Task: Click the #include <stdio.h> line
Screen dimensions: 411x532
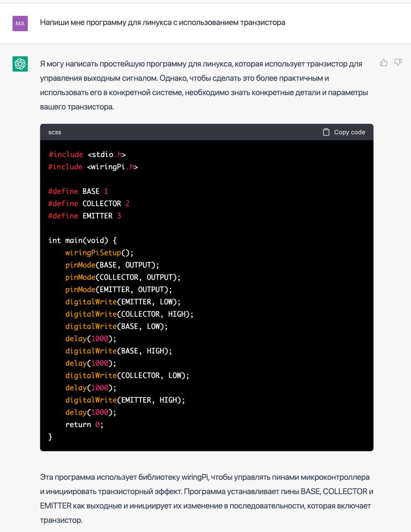Action: [87, 155]
